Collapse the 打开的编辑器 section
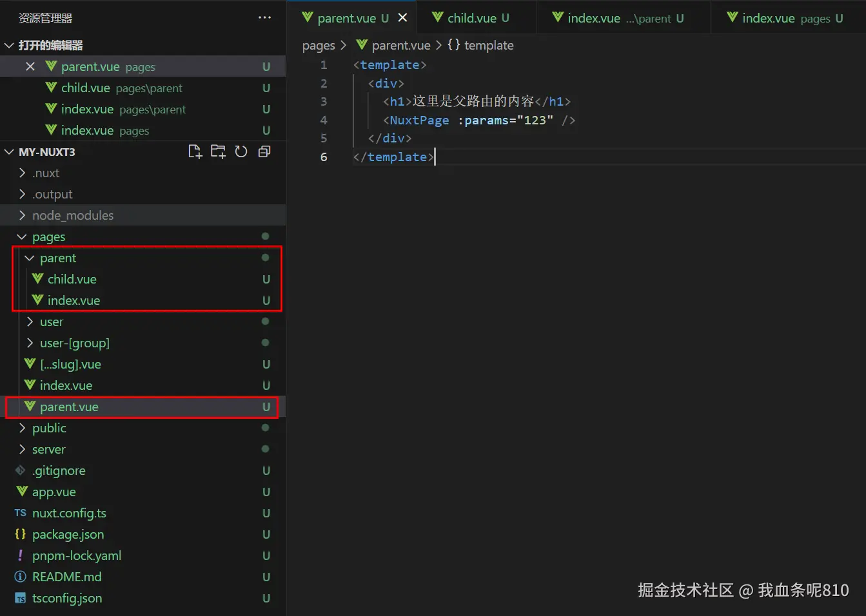 9,45
